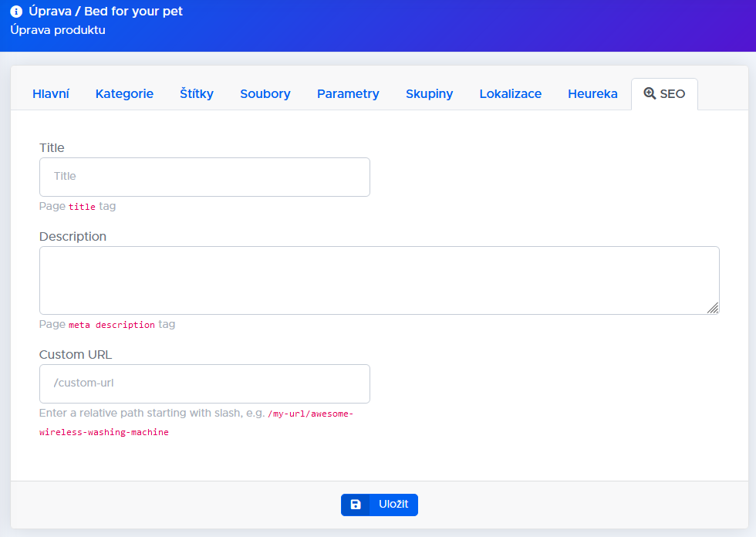Switch to the Skupiny tab
756x537 pixels.
pyautogui.click(x=429, y=94)
